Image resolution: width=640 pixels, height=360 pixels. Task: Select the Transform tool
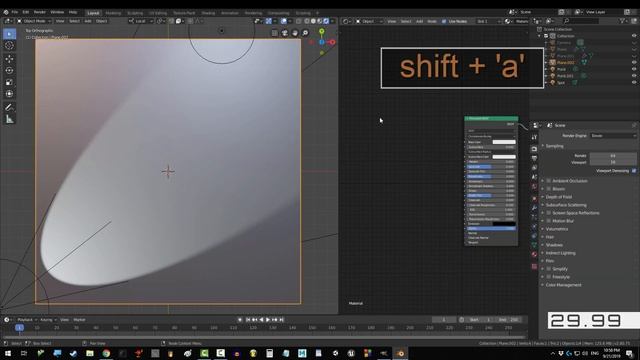9,94
